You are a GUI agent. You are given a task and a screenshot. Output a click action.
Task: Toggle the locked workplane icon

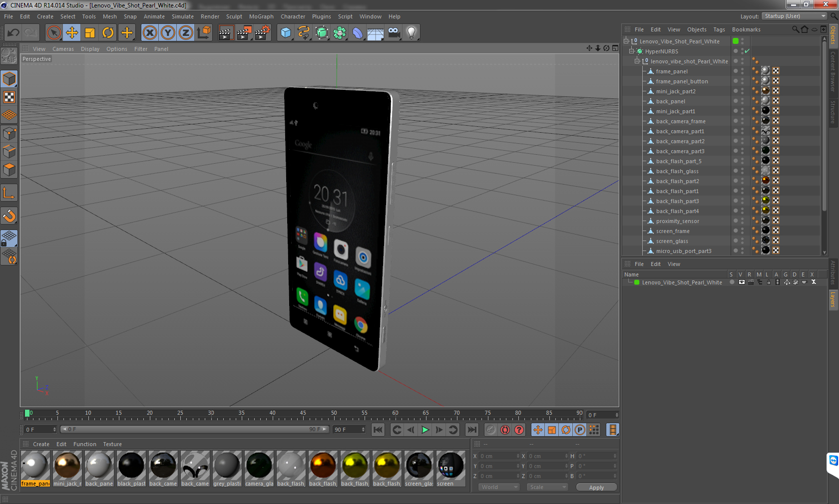click(9, 238)
